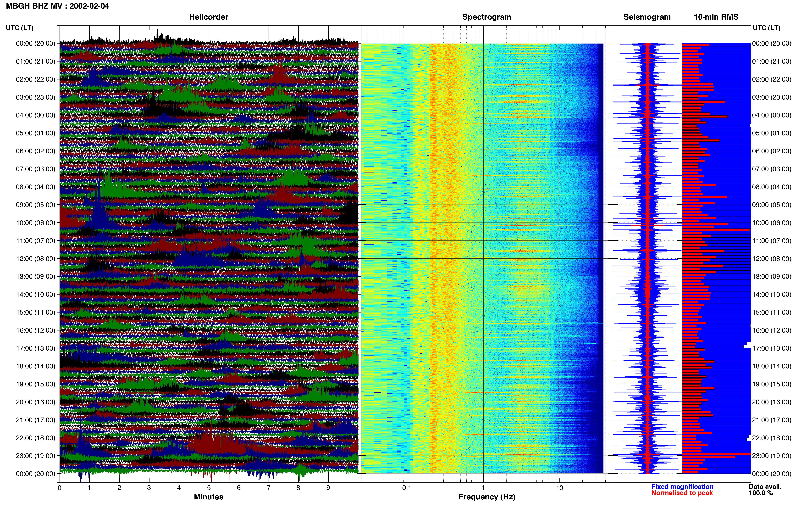Click '06:00 (02:00)' on the left time axis

click(x=35, y=151)
